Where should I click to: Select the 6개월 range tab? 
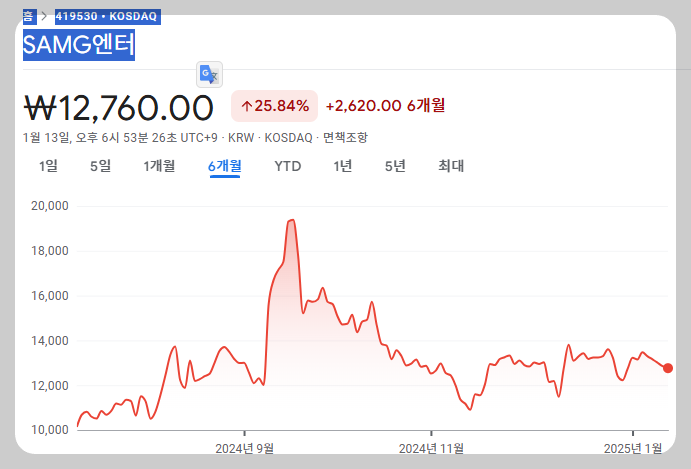pos(225,166)
